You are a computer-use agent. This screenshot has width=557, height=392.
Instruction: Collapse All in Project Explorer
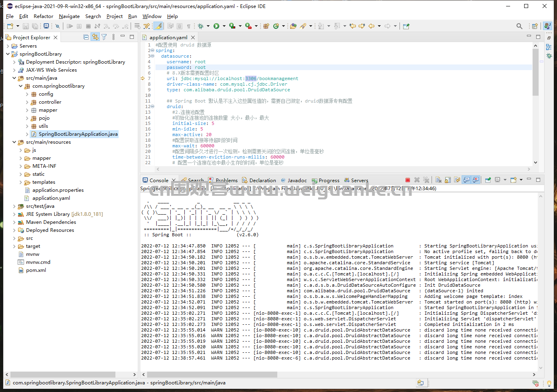pos(86,37)
